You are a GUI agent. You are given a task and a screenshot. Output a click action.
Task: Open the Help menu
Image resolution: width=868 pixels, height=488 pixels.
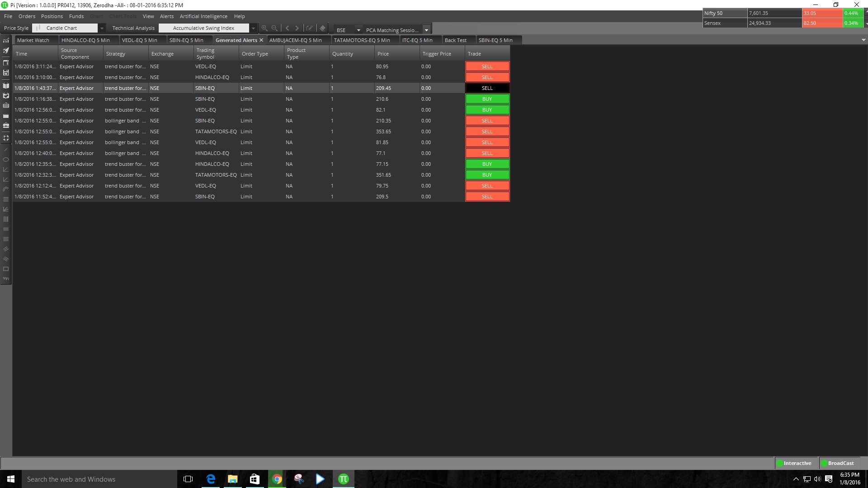[240, 16]
